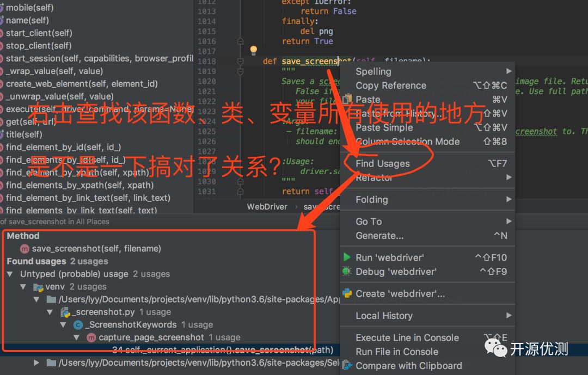
Task: Click the Python file icon of _screenshot.py
Action: click(x=66, y=312)
